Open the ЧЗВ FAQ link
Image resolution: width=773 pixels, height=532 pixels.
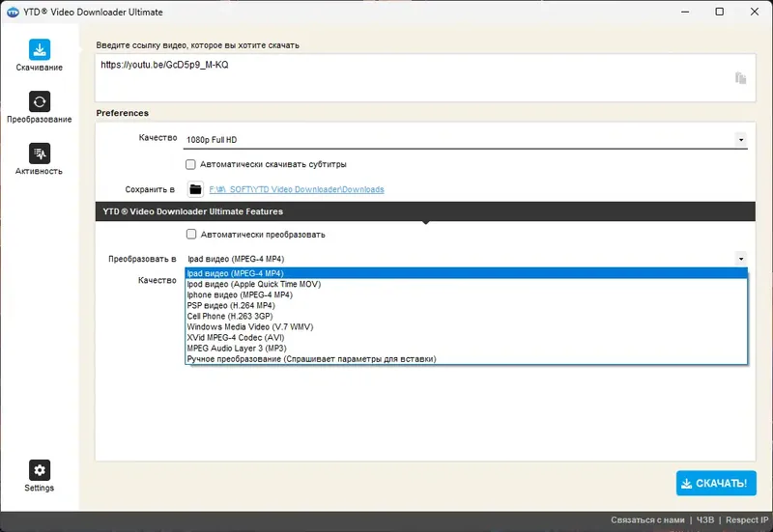(x=705, y=520)
